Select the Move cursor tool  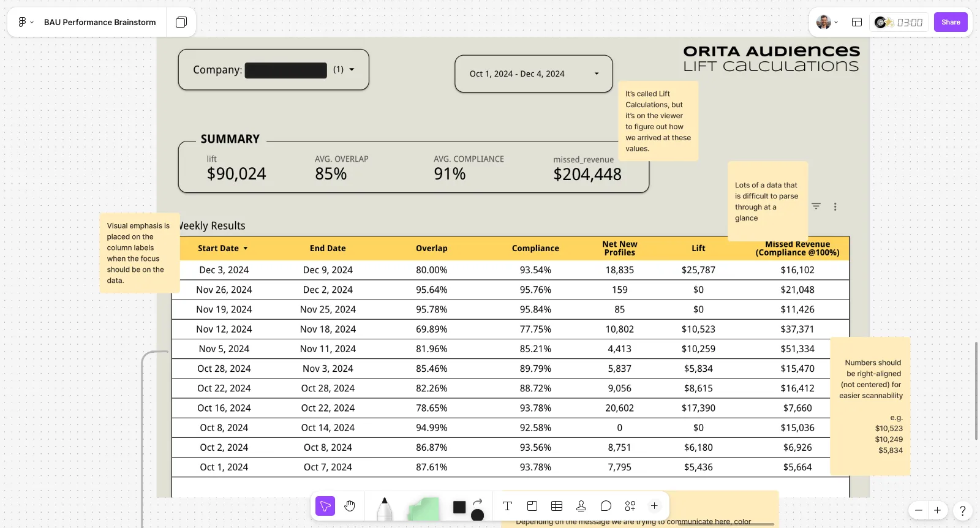click(x=325, y=506)
